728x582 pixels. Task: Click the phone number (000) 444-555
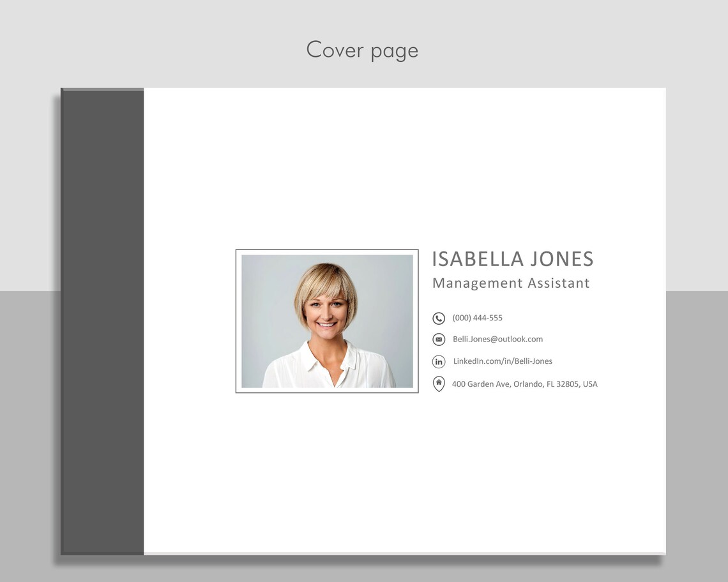coord(477,318)
